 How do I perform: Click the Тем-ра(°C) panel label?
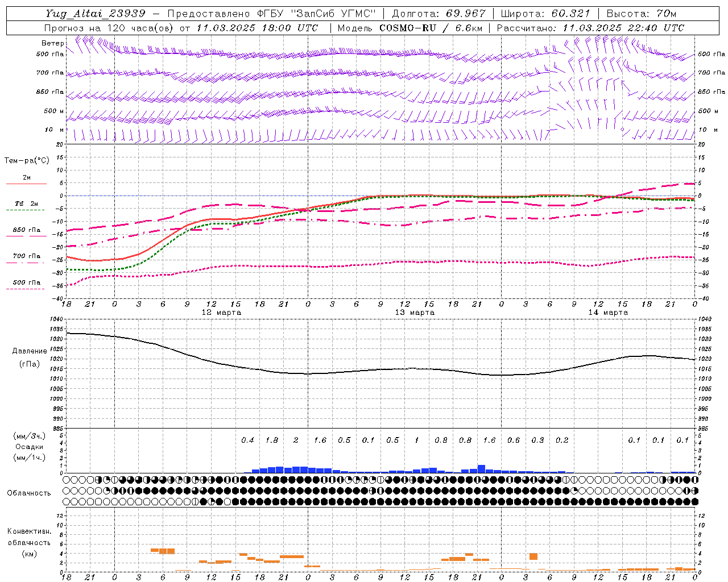(27, 161)
